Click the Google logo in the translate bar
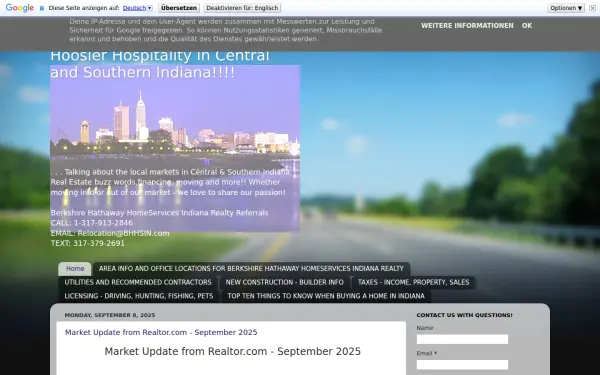The image size is (600, 375). pyautogui.click(x=20, y=8)
